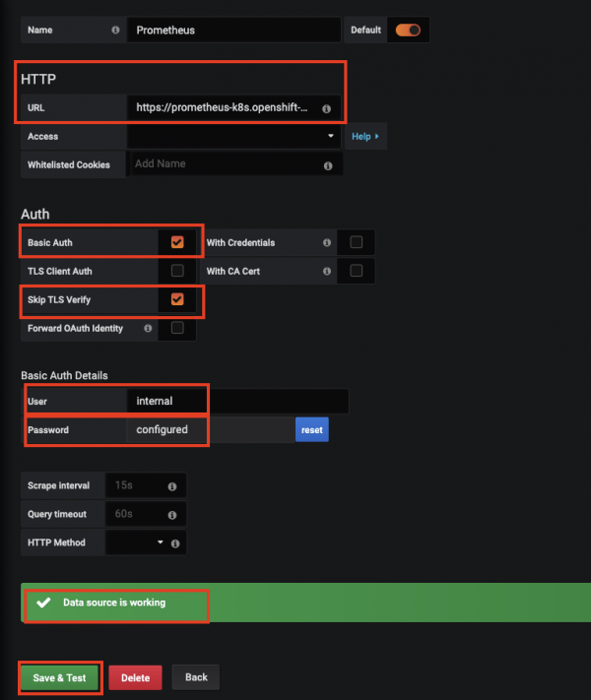Screen dimensions: 591x700
Task: Click info icon next to HTTP Method
Action: click(x=174, y=543)
